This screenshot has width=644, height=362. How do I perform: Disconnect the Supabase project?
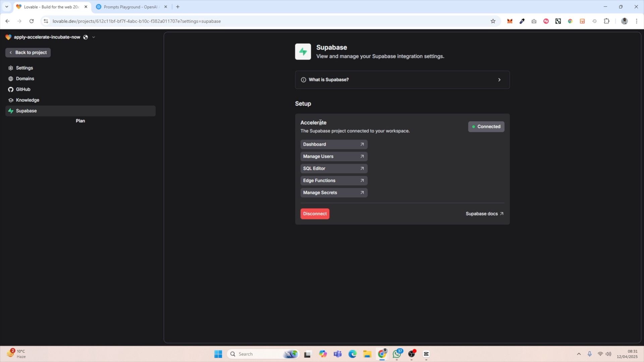315,214
